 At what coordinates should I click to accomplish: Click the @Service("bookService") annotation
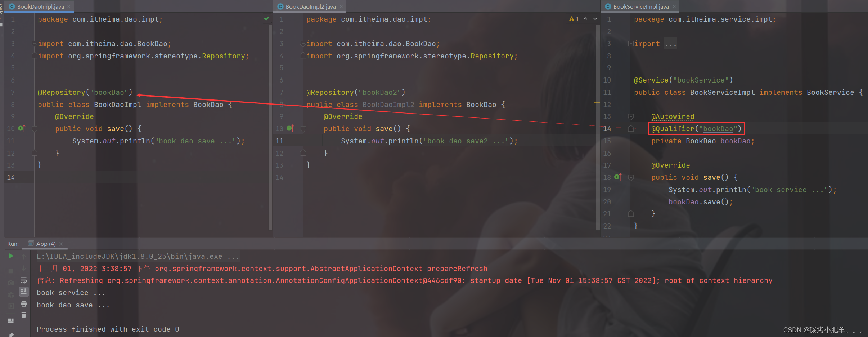[x=683, y=80]
